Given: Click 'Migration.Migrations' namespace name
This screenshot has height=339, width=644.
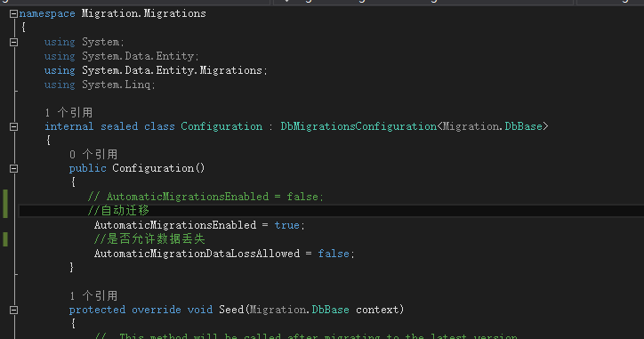Looking at the screenshot, I should (144, 14).
